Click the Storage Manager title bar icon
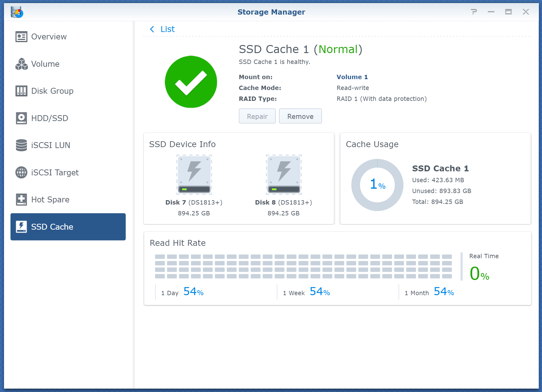The image size is (542, 392). [16, 12]
